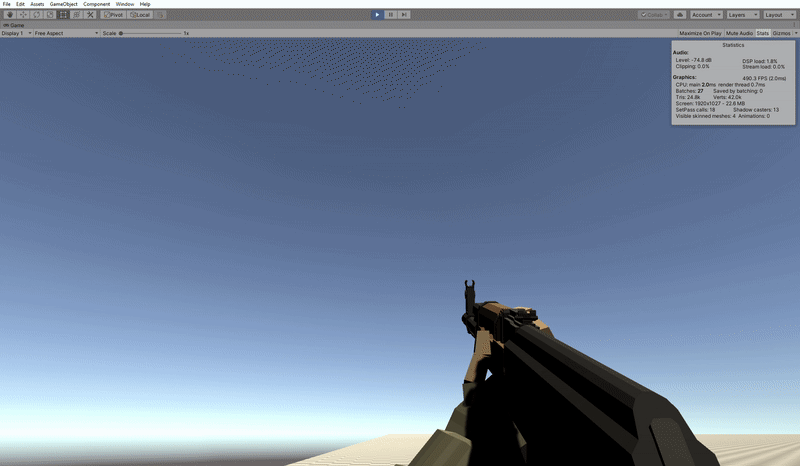Open the Collab dropdown
Viewport: 800px width, 466px height.
tap(654, 15)
